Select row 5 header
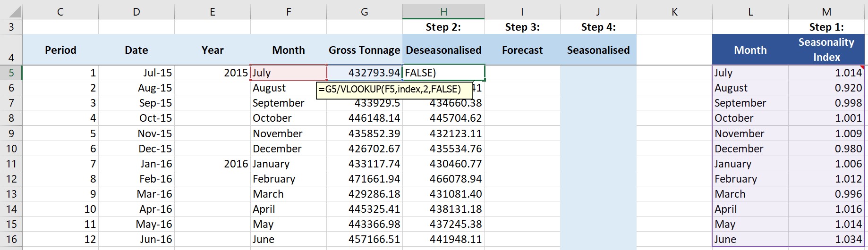 [11, 73]
